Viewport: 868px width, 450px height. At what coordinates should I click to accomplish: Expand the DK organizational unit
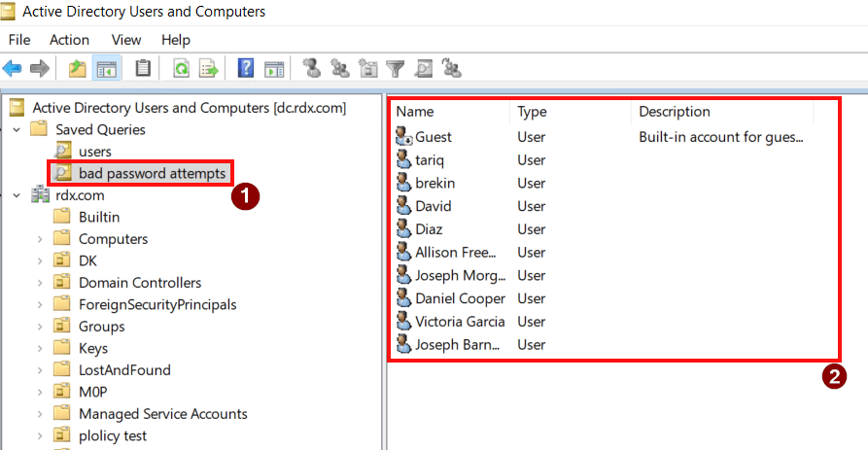tap(40, 260)
